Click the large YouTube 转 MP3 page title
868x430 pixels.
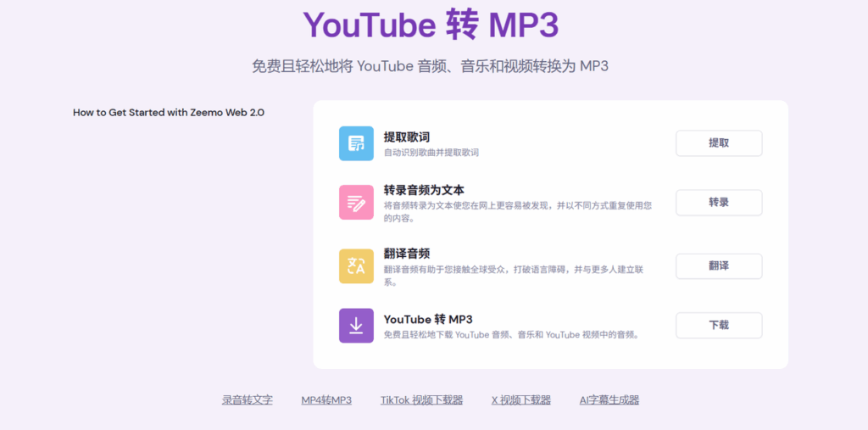[x=431, y=25]
